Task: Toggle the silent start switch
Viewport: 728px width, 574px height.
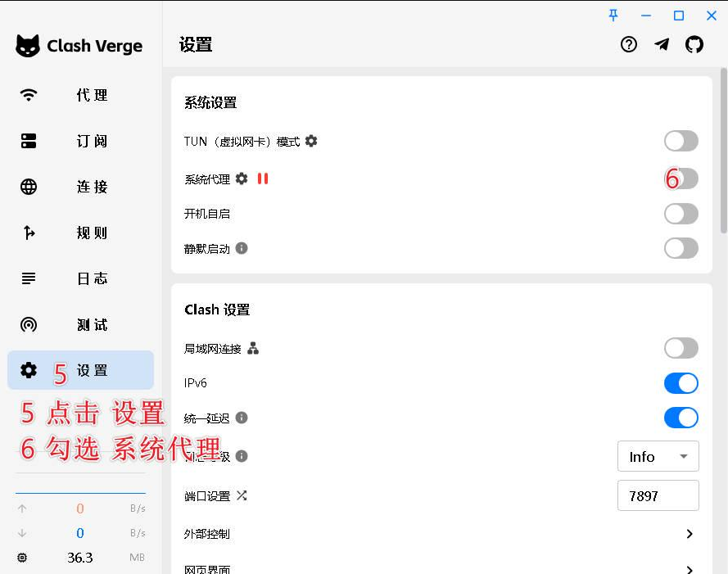Action: pos(681,248)
